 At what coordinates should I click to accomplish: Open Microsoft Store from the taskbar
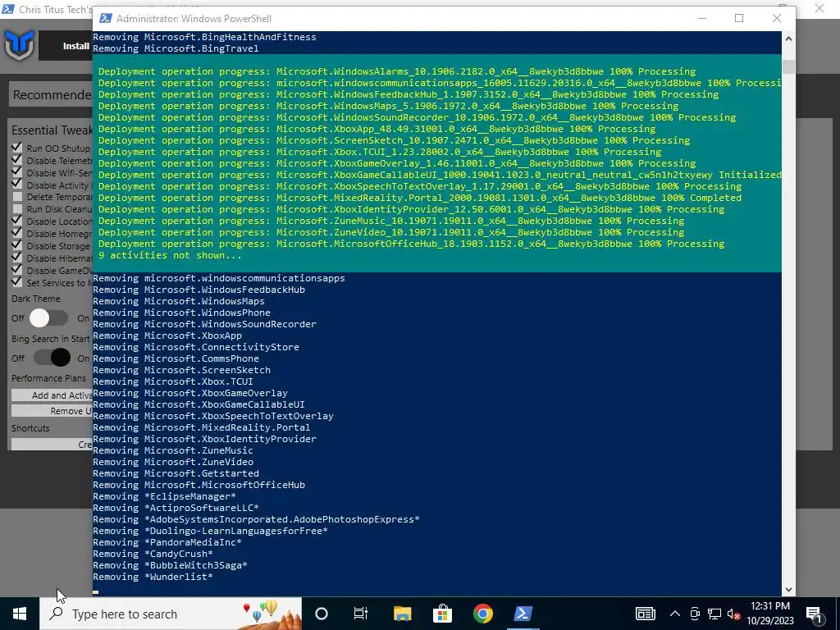coord(442,614)
